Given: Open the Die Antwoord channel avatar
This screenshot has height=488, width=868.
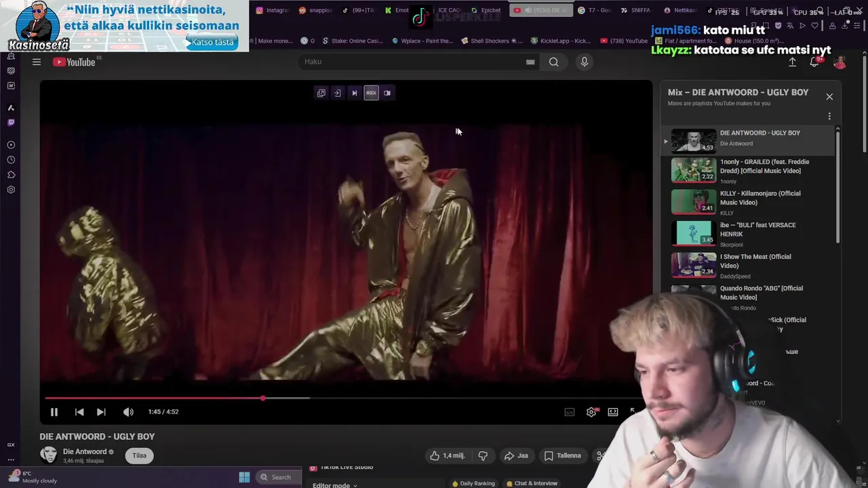Looking at the screenshot, I should point(49,455).
